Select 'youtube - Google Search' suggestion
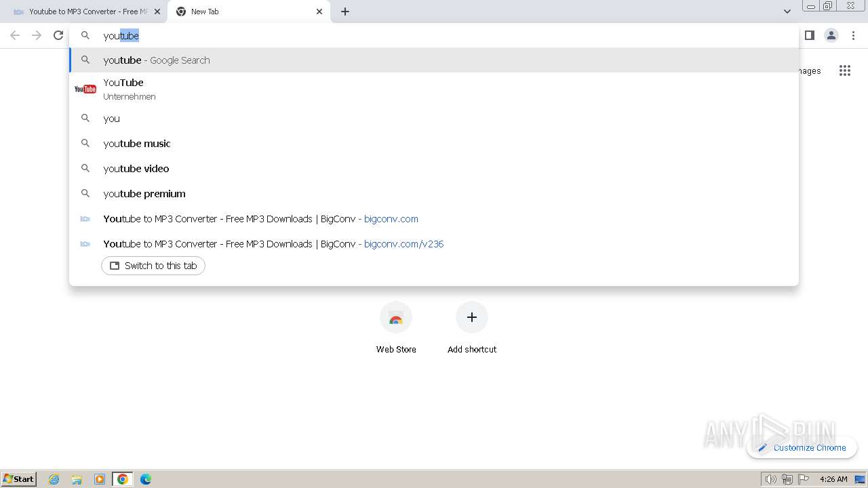The image size is (868, 488). (x=434, y=60)
